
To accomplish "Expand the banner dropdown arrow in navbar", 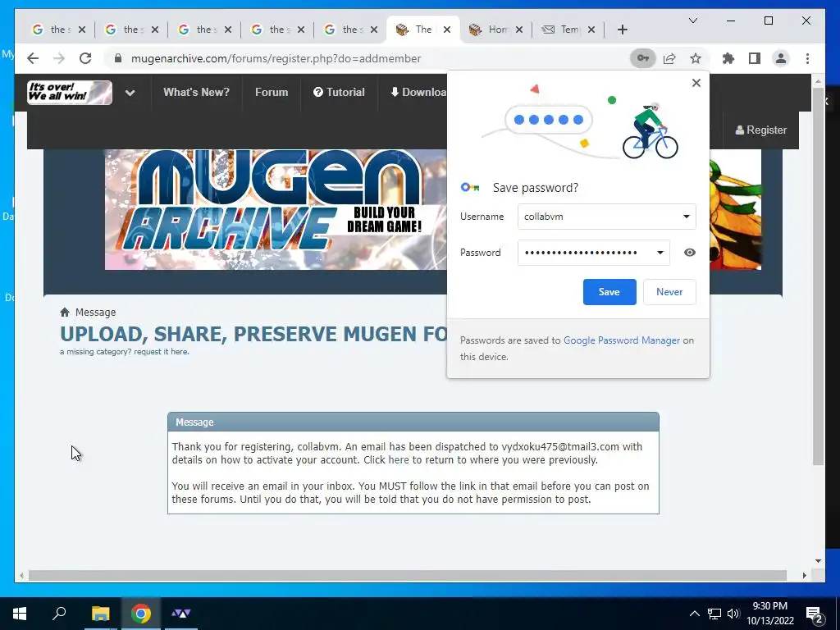I will click(x=130, y=93).
